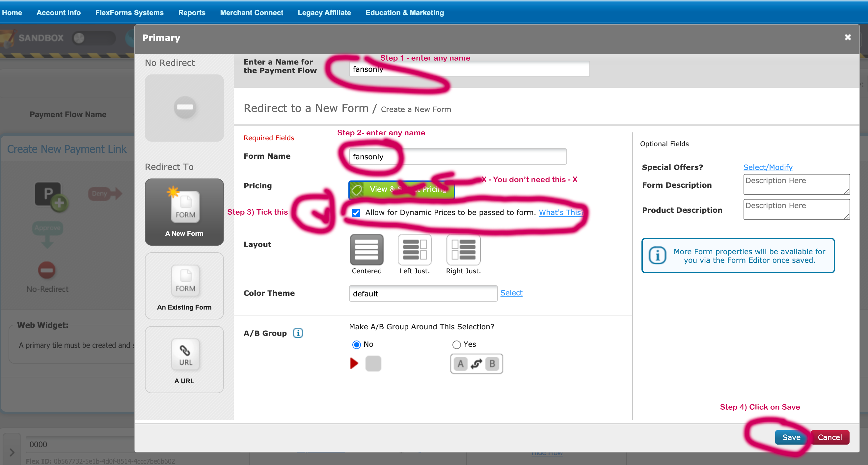
Task: Select the Centered layout icon
Action: tap(366, 250)
